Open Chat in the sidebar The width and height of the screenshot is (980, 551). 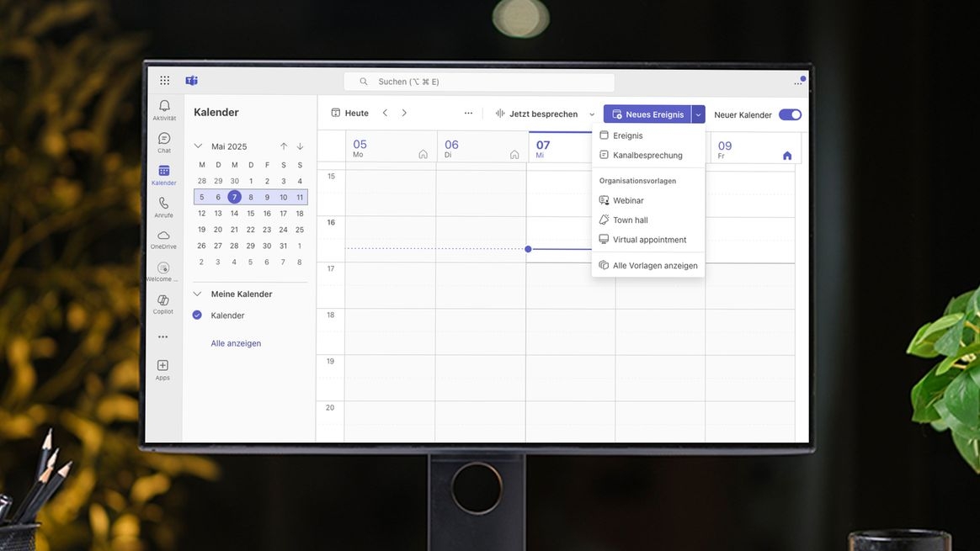[x=164, y=140]
